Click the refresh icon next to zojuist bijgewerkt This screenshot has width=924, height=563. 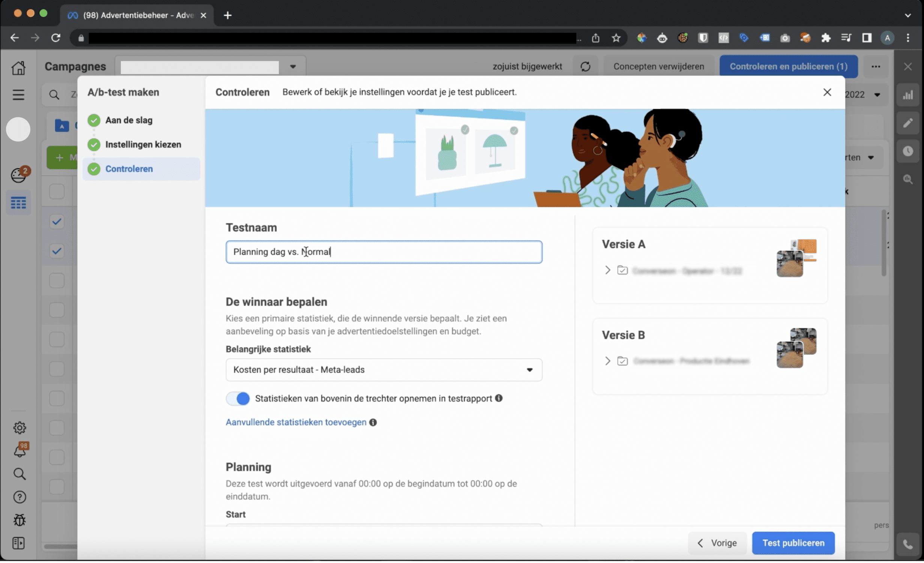click(x=585, y=66)
